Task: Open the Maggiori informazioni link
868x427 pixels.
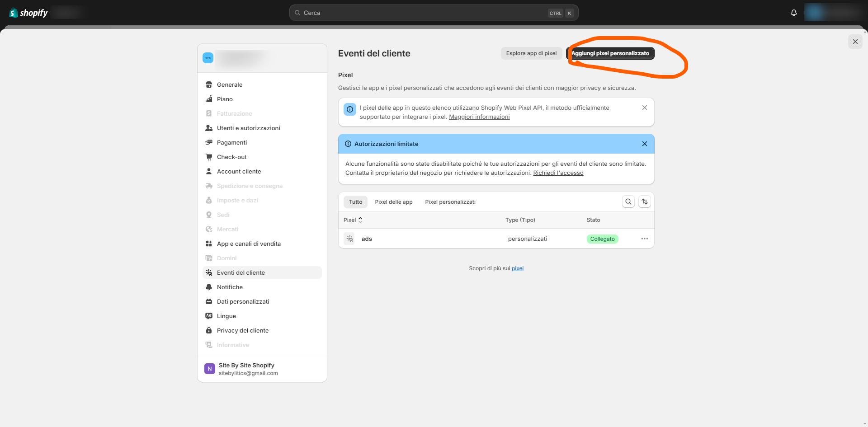Action: pos(479,117)
